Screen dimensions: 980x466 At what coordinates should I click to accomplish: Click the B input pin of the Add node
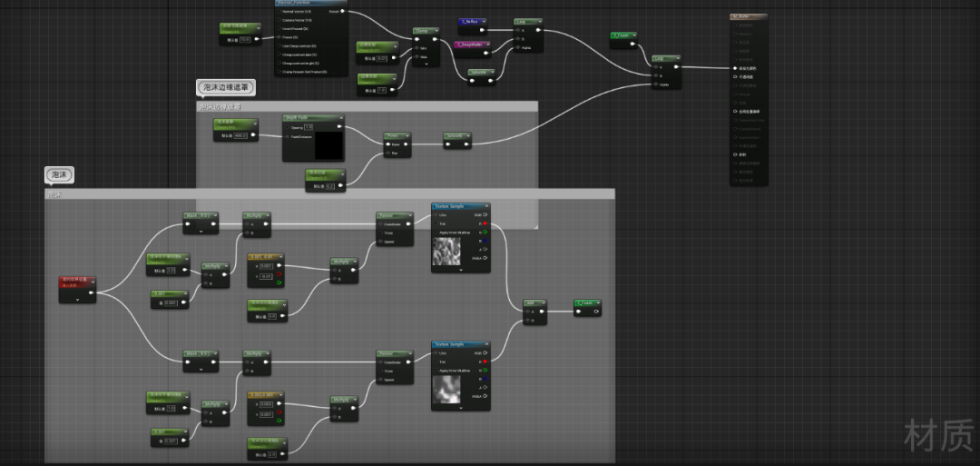point(527,321)
